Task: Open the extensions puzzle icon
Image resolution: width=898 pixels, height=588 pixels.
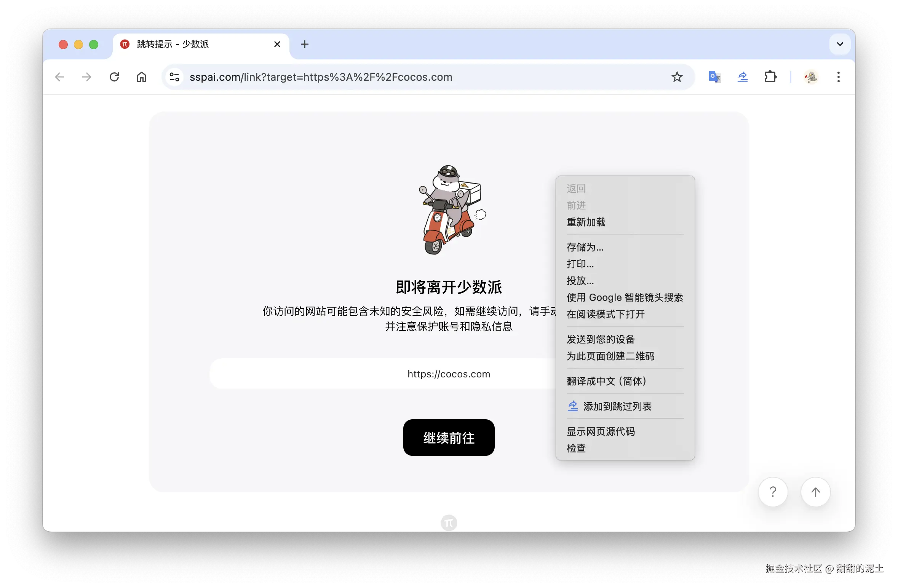Action: tap(770, 77)
